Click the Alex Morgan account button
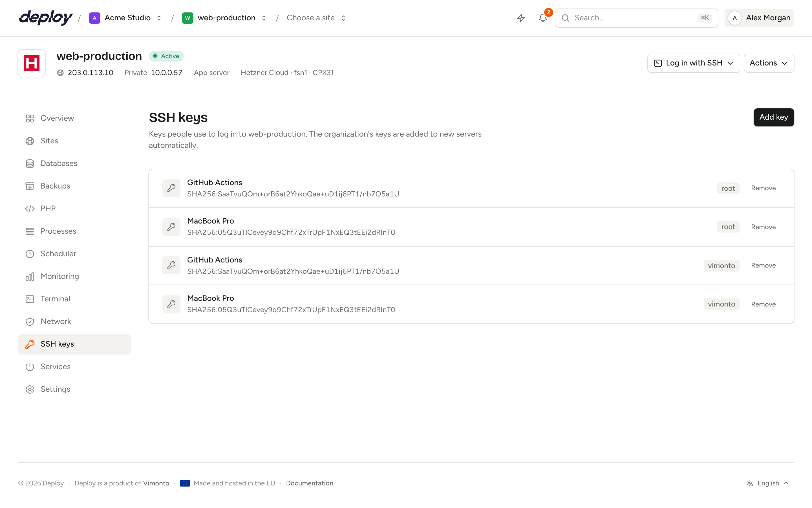Screen dimensions: 812x508 [759, 18]
